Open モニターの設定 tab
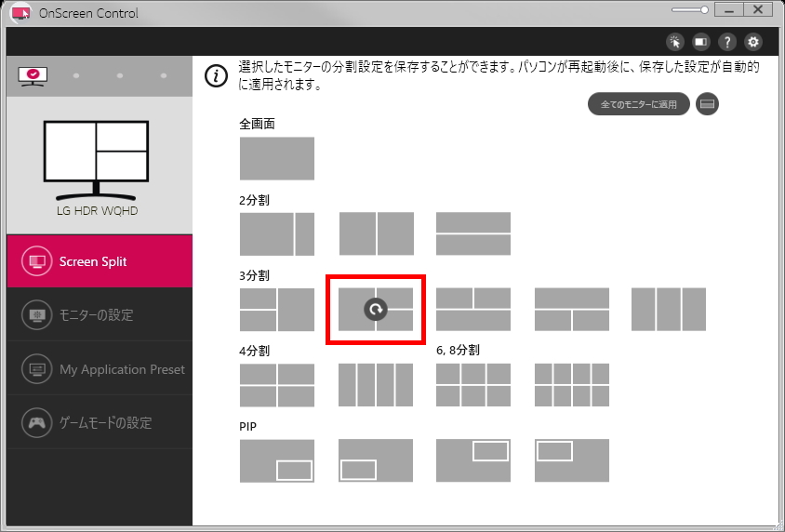 point(100,314)
